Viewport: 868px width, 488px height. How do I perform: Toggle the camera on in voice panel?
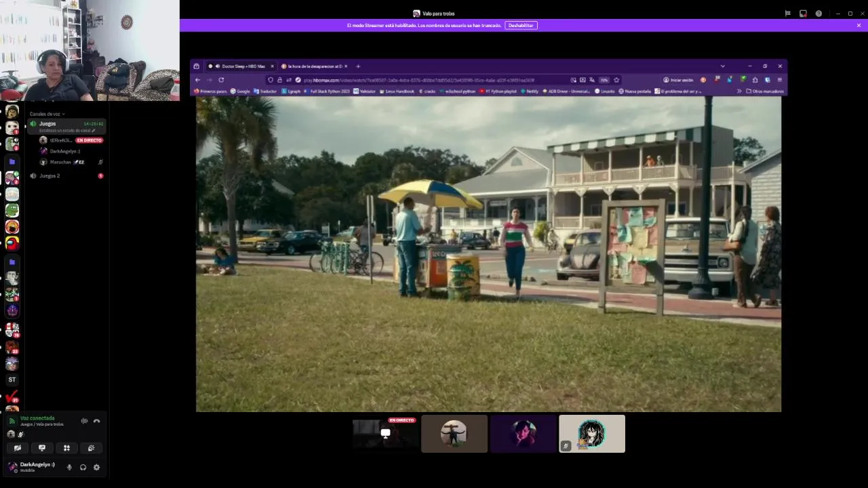[18, 447]
